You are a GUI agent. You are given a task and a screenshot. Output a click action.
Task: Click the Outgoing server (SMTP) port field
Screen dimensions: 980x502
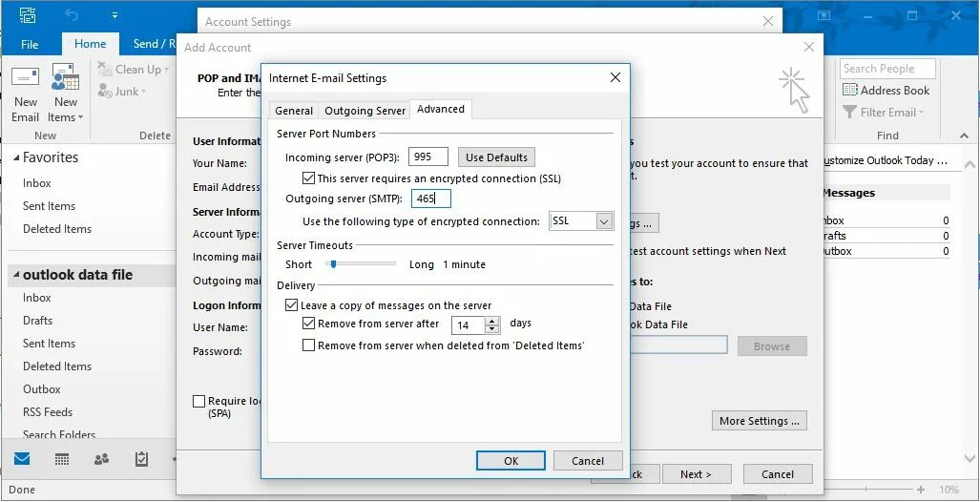click(430, 199)
